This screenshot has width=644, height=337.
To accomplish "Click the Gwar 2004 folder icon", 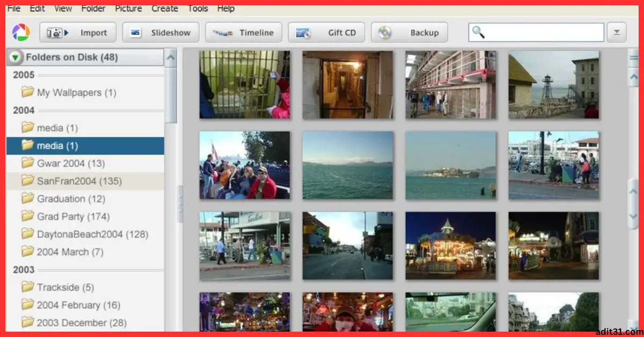I will (27, 163).
